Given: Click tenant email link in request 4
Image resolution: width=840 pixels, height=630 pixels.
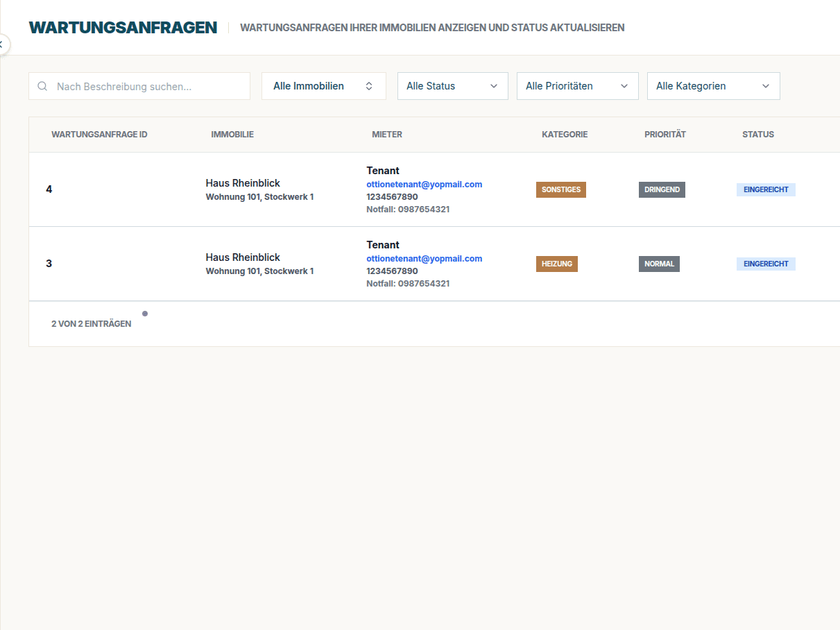Looking at the screenshot, I should [424, 185].
